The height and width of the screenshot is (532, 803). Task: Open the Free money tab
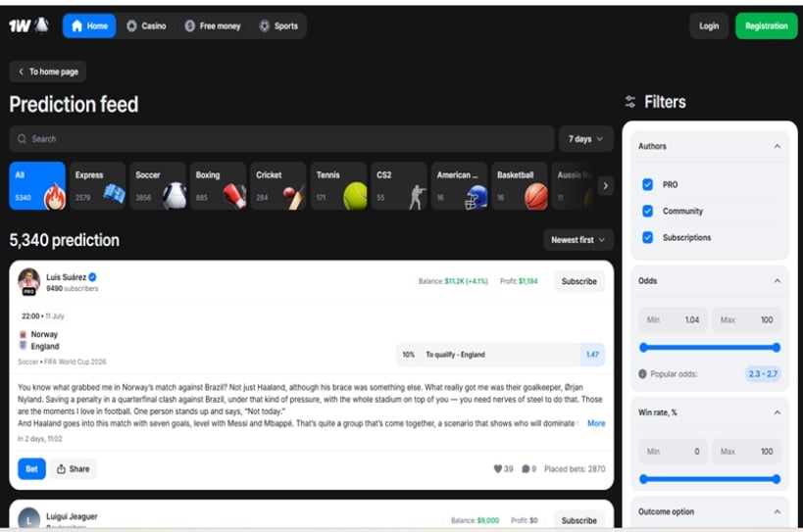pyautogui.click(x=213, y=26)
